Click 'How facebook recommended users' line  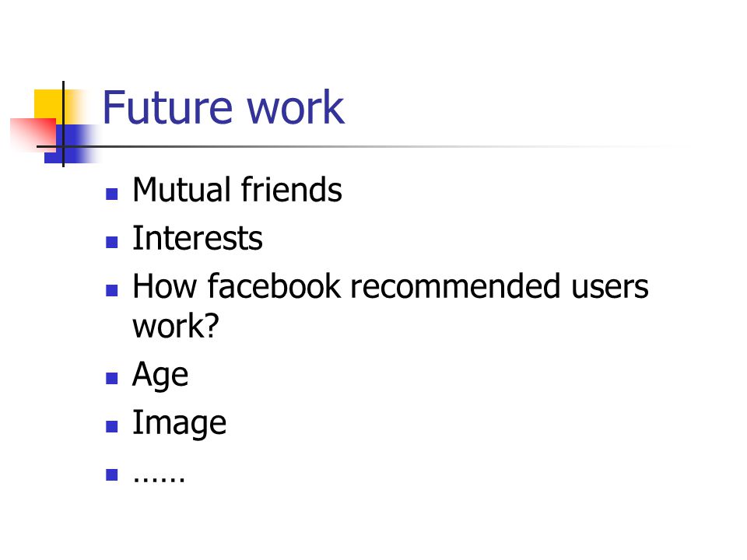point(390,286)
